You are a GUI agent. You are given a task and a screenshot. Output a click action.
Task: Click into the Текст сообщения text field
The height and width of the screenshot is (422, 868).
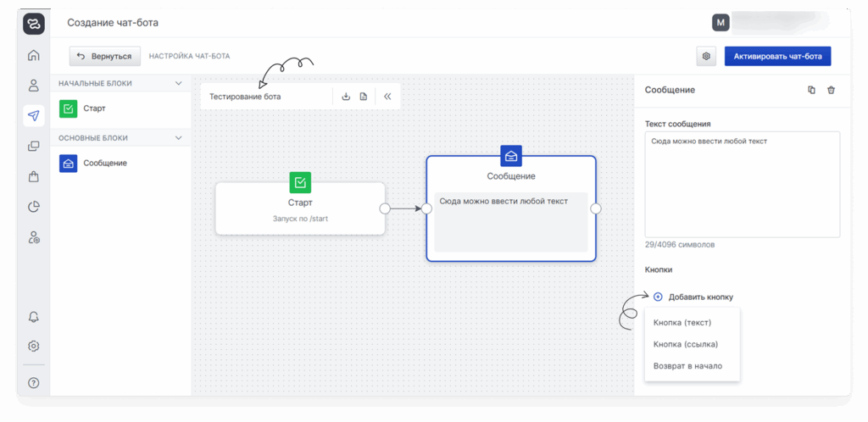(742, 184)
